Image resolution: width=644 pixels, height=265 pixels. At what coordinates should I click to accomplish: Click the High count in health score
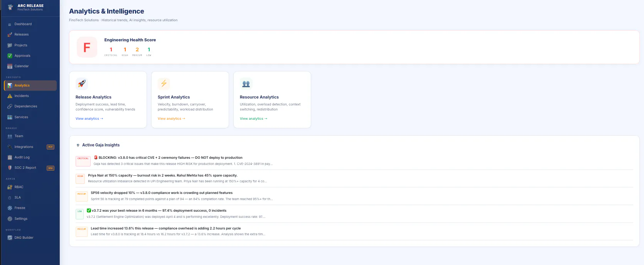tap(125, 49)
